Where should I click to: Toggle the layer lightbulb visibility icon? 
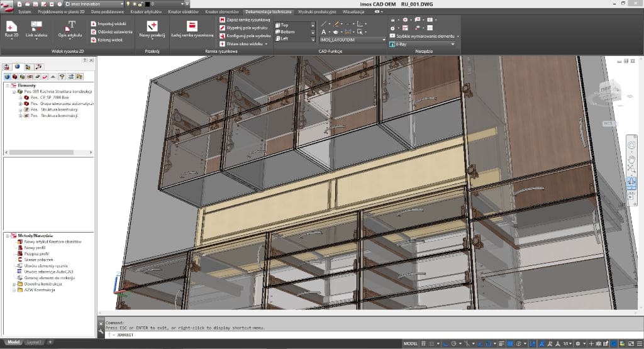pyautogui.click(x=126, y=4)
